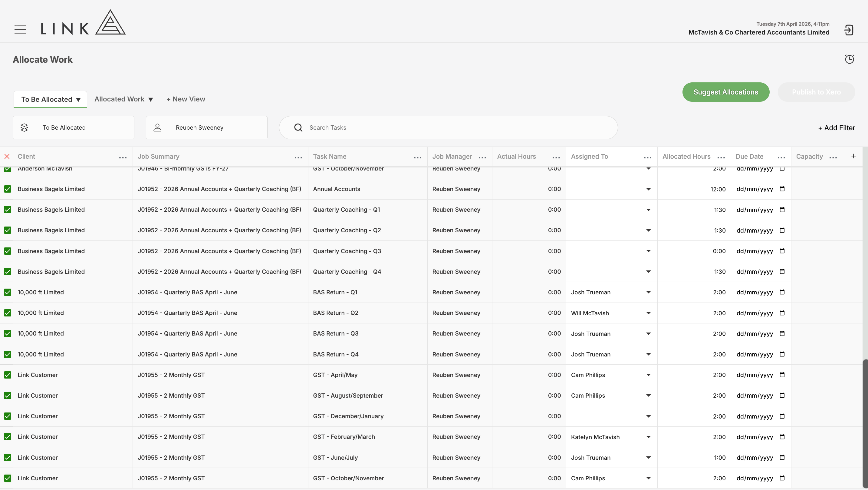Image resolution: width=868 pixels, height=490 pixels.
Task: Click J01954 job summary for BAS Return - Q4
Action: click(x=187, y=354)
